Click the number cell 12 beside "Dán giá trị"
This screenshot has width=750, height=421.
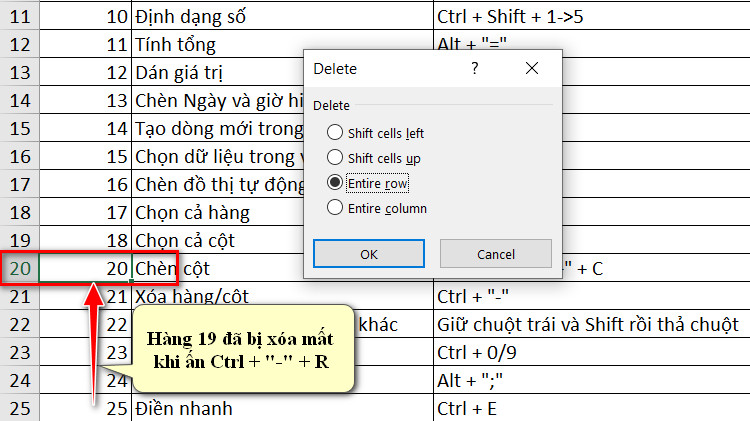86,73
